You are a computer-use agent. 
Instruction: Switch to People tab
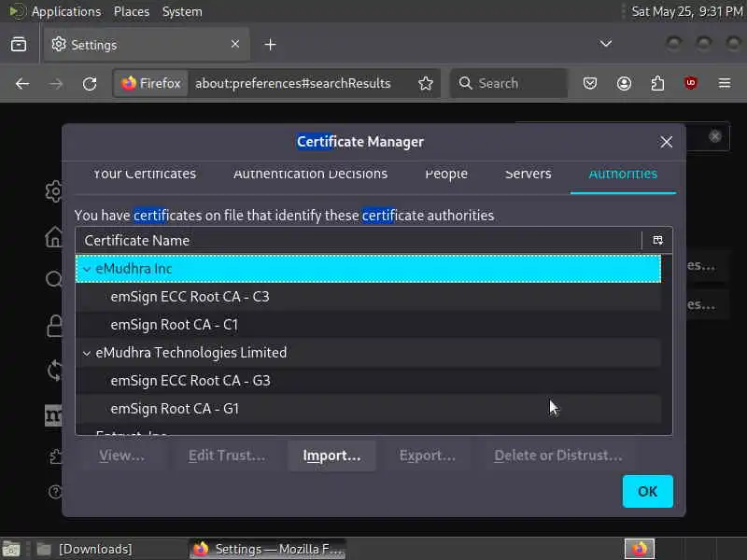point(446,175)
